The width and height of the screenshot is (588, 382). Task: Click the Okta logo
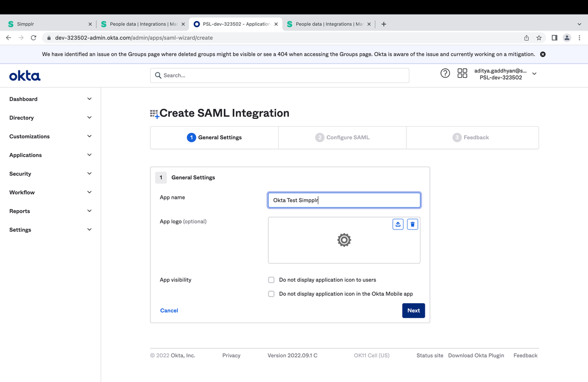pos(24,75)
